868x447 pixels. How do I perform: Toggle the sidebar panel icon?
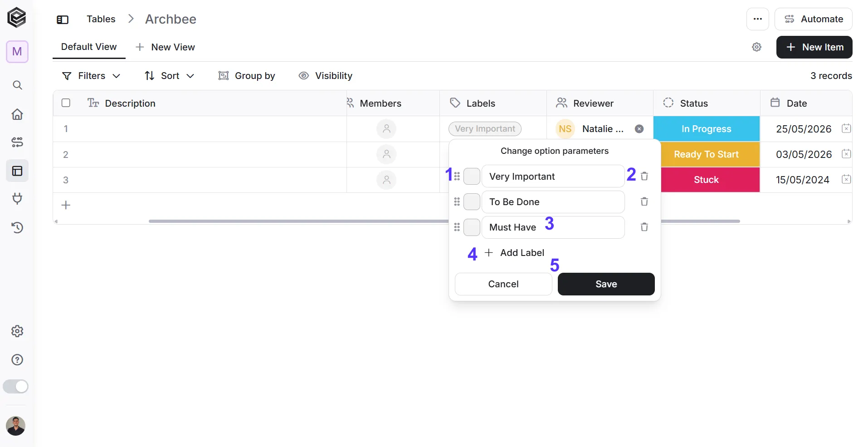tap(63, 20)
